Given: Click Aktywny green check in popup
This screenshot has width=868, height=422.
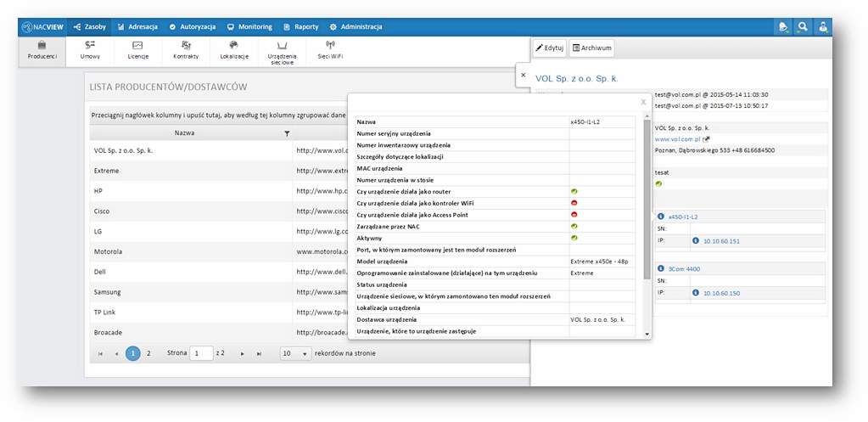Looking at the screenshot, I should [x=574, y=238].
